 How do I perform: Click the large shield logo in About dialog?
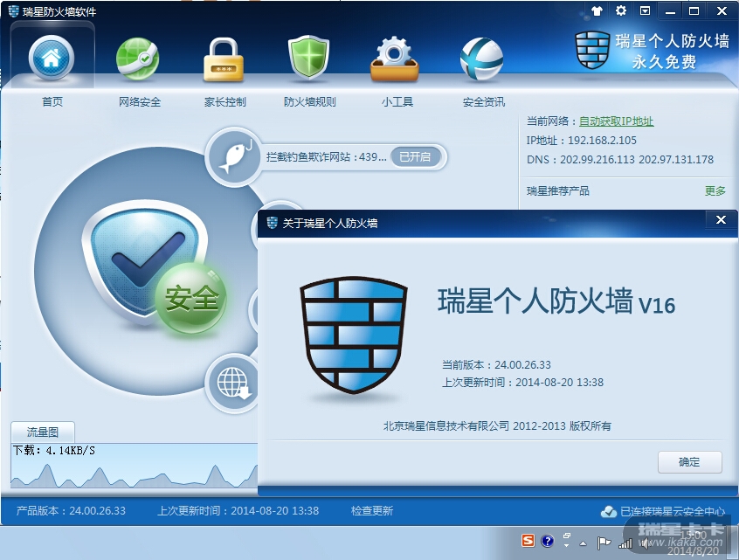(x=354, y=335)
